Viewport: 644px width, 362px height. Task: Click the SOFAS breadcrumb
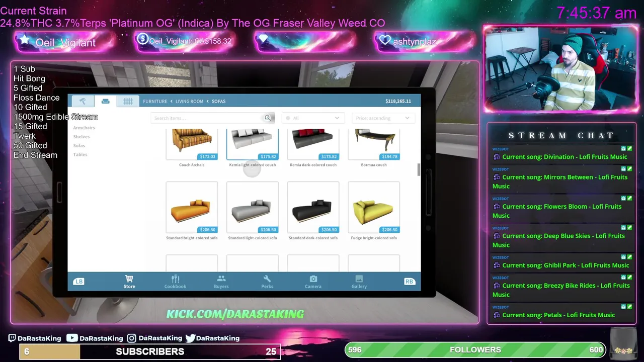(218, 102)
